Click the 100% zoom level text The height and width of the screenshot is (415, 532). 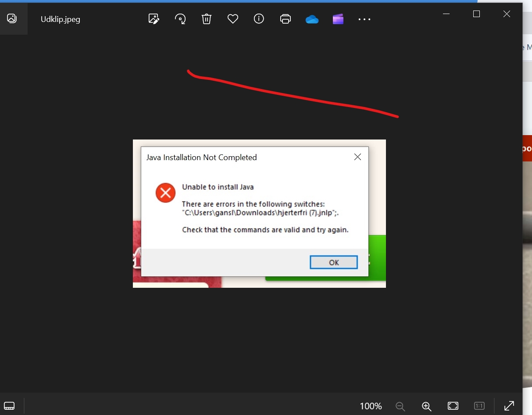[371, 406]
